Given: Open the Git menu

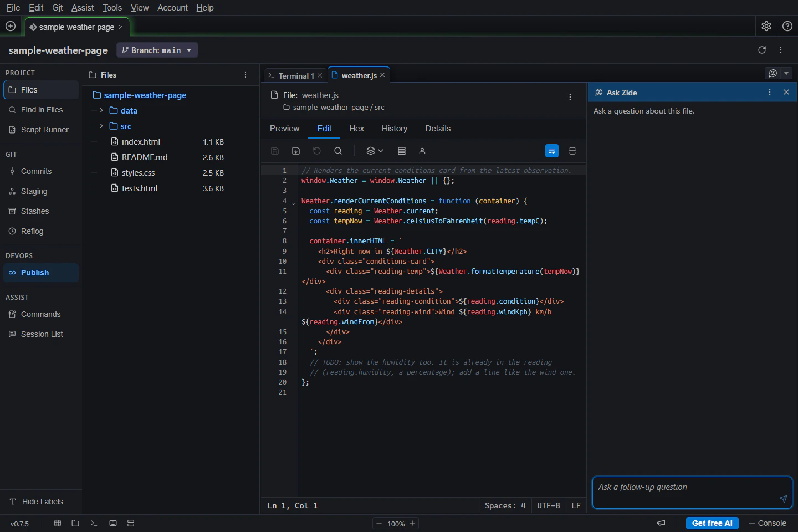Looking at the screenshot, I should pyautogui.click(x=57, y=8).
